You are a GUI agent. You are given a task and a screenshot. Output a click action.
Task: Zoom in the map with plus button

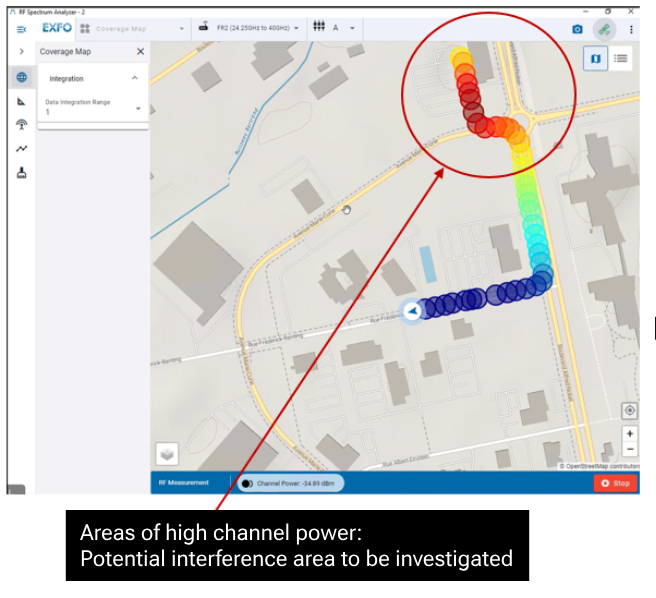click(629, 434)
